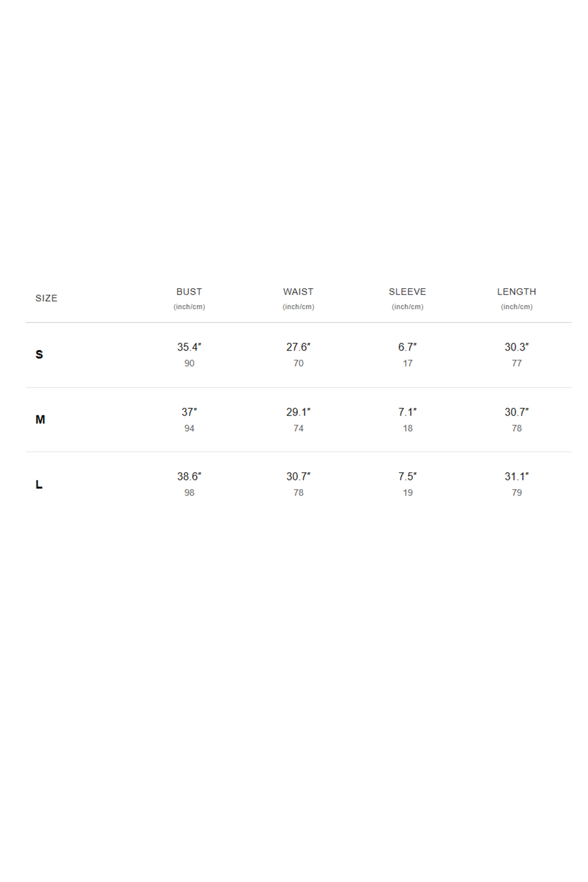Click the 31.1" length measurement
Screen dimensions: 588x882
tap(517, 476)
